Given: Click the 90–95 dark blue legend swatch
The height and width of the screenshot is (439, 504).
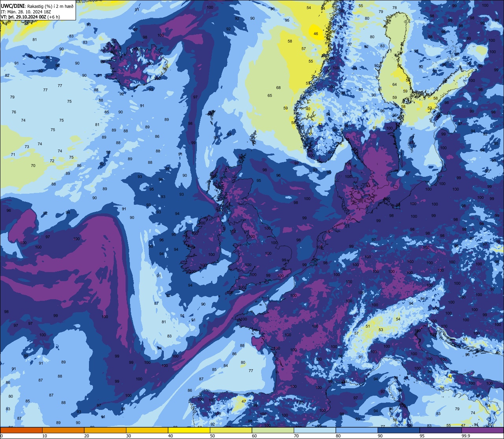Looking at the screenshot, I should click(x=398, y=430).
